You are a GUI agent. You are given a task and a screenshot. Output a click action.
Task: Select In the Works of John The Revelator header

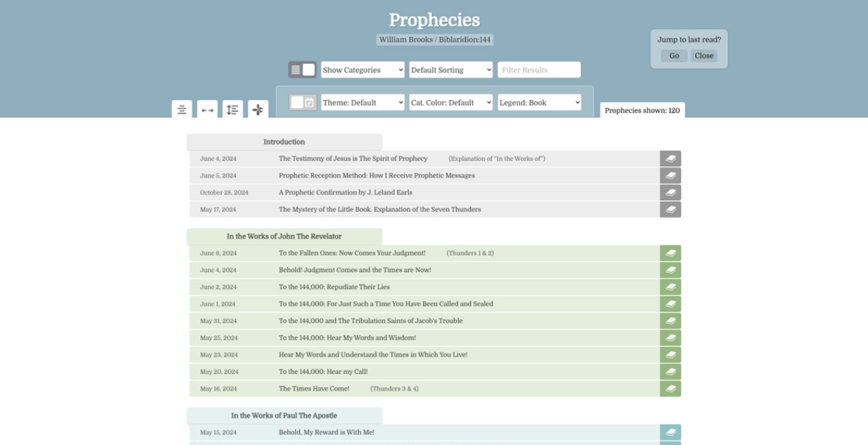point(284,237)
